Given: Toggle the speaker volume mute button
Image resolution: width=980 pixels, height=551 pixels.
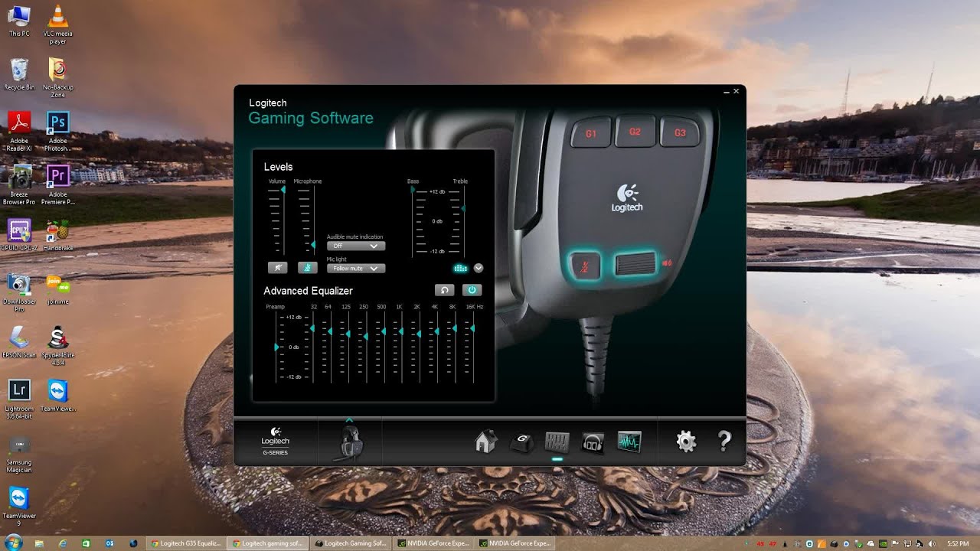Looking at the screenshot, I should coord(277,268).
